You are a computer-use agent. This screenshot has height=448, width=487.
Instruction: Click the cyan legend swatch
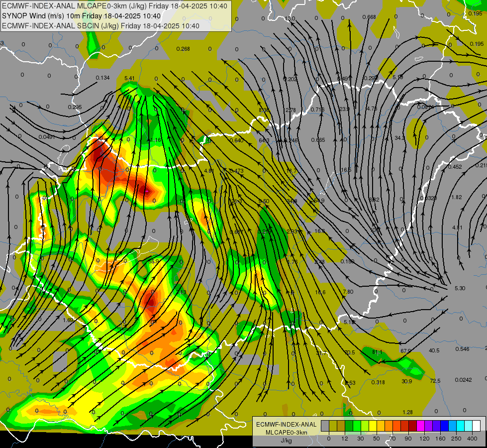pyautogui.click(x=460, y=426)
